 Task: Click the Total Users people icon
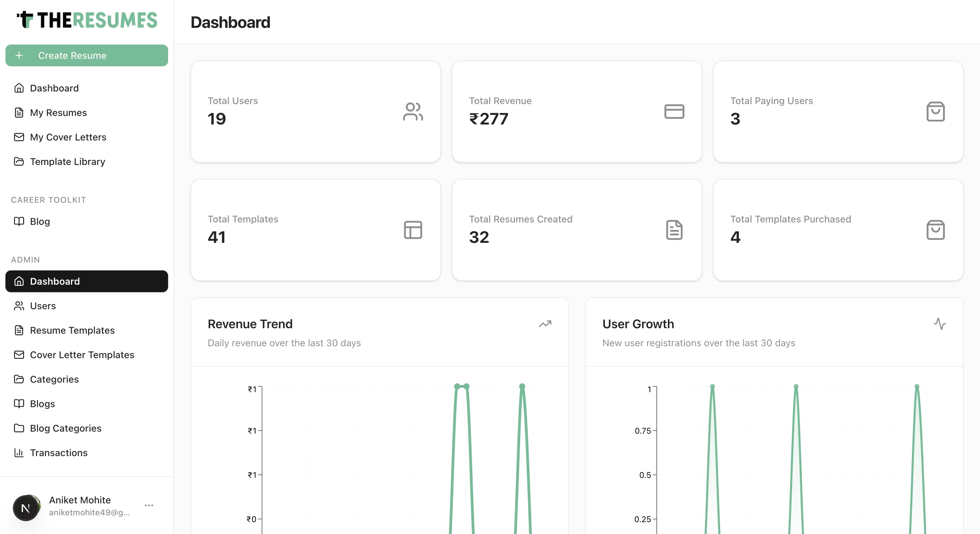pyautogui.click(x=413, y=112)
